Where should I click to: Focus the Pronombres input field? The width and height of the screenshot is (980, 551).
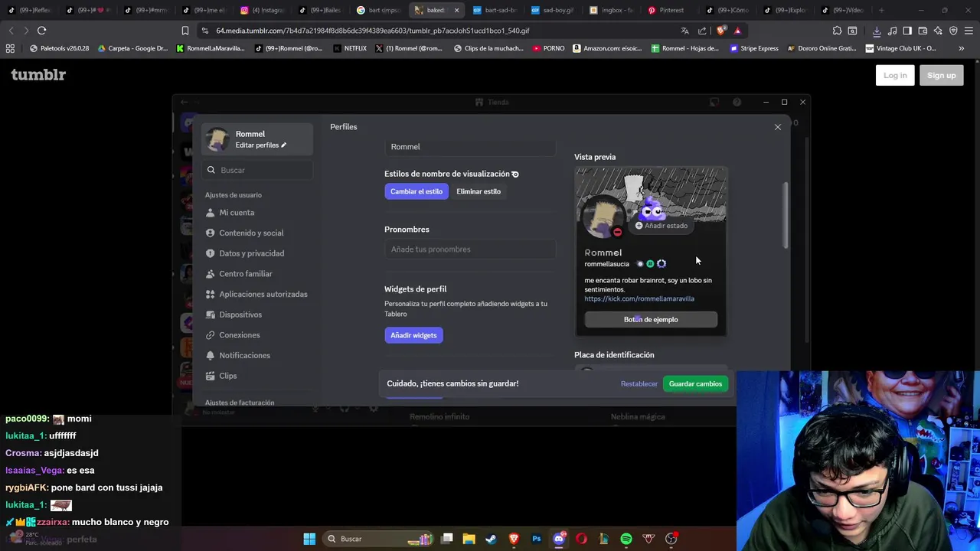(x=470, y=249)
